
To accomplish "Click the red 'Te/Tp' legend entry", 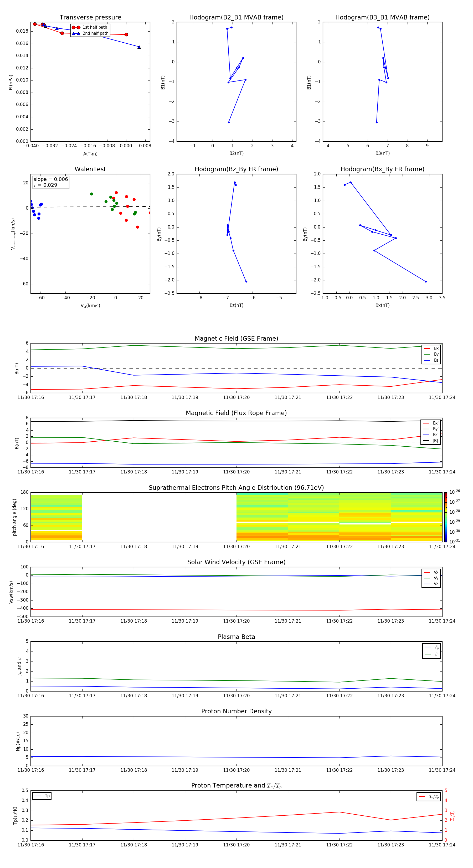I will tap(429, 797).
